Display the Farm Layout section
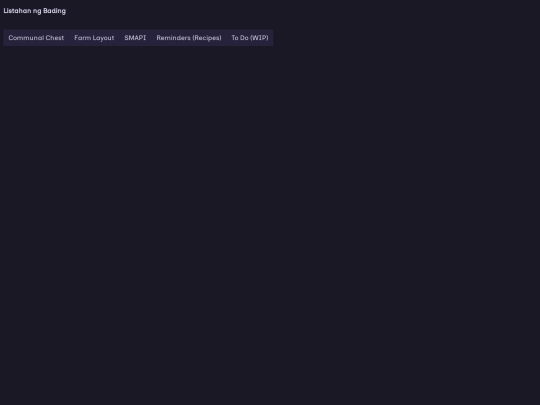The image size is (540, 405). [94, 38]
